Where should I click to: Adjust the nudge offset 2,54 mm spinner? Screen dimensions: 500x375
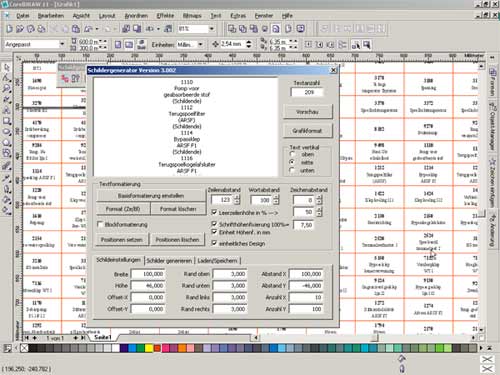click(x=249, y=44)
